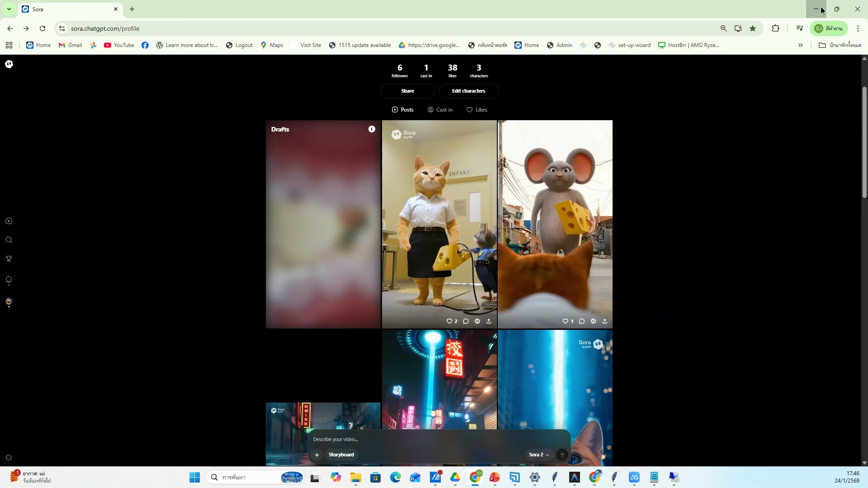The width and height of the screenshot is (868, 488).
Task: Bookmark this page with the star icon
Action: click(x=753, y=28)
